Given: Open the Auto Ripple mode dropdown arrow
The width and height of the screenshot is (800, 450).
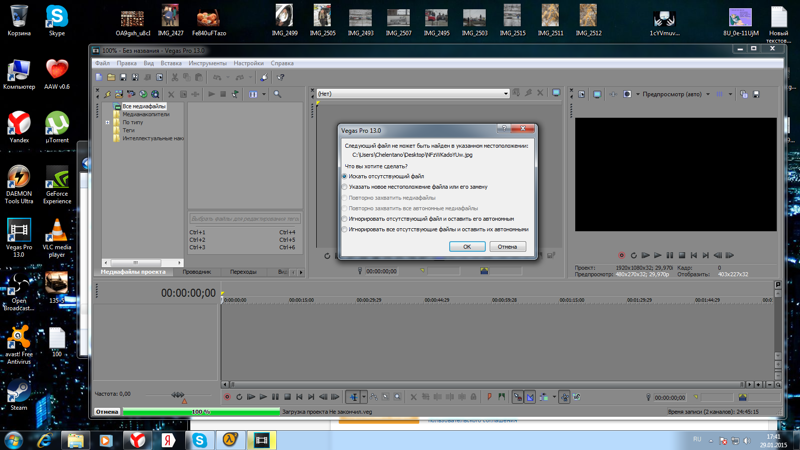Looking at the screenshot, I should point(555,397).
